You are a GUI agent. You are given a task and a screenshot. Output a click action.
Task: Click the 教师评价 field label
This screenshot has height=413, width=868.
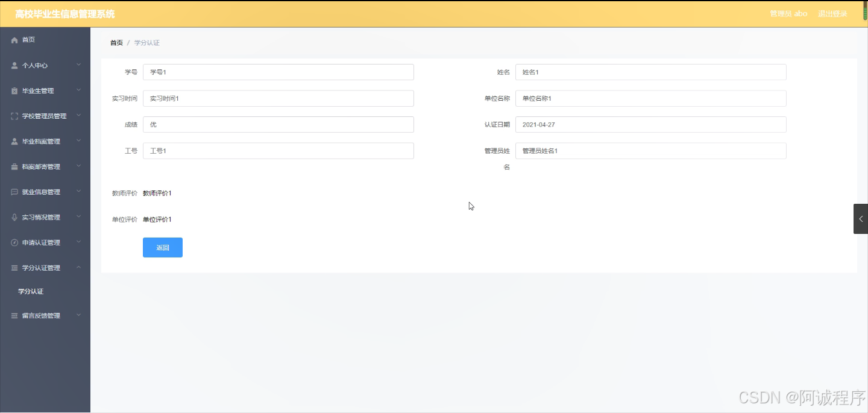pos(125,194)
